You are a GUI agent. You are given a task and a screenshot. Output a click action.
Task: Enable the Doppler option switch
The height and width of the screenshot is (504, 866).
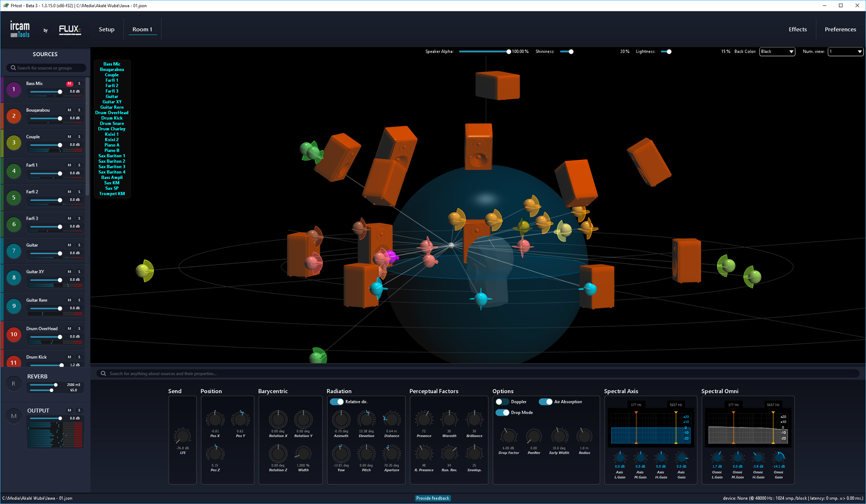[502, 402]
